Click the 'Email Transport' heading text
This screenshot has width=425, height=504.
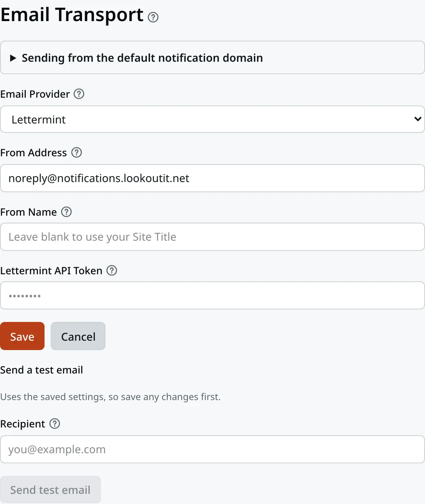click(72, 15)
